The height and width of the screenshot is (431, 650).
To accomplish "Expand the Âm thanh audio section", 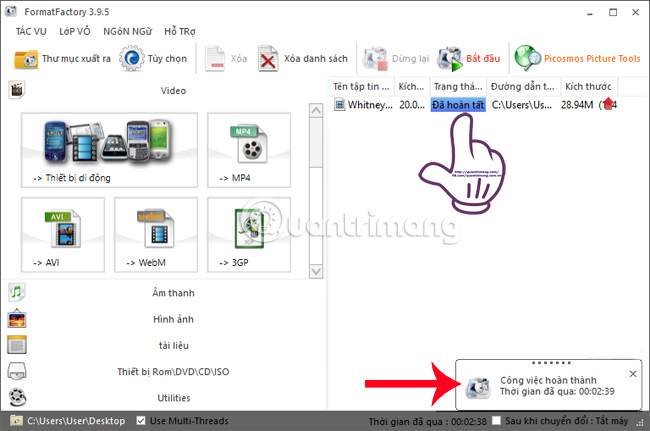I will click(x=173, y=293).
